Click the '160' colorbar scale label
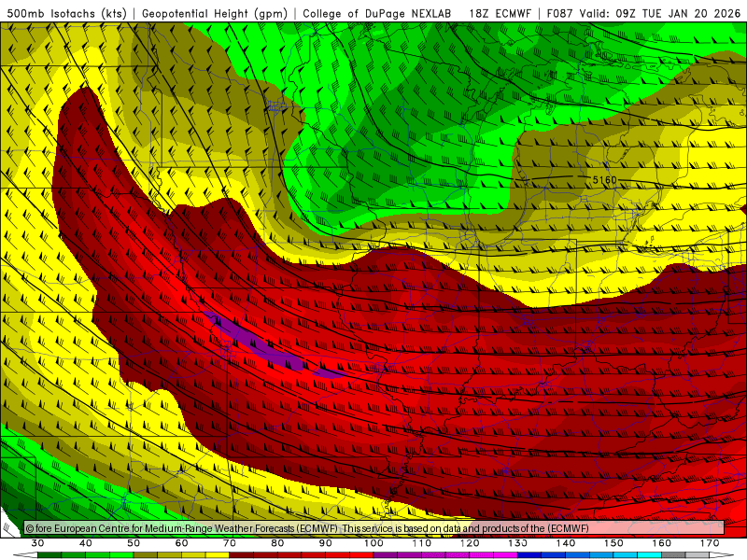Screen dimensions: 747x560 (x=662, y=543)
